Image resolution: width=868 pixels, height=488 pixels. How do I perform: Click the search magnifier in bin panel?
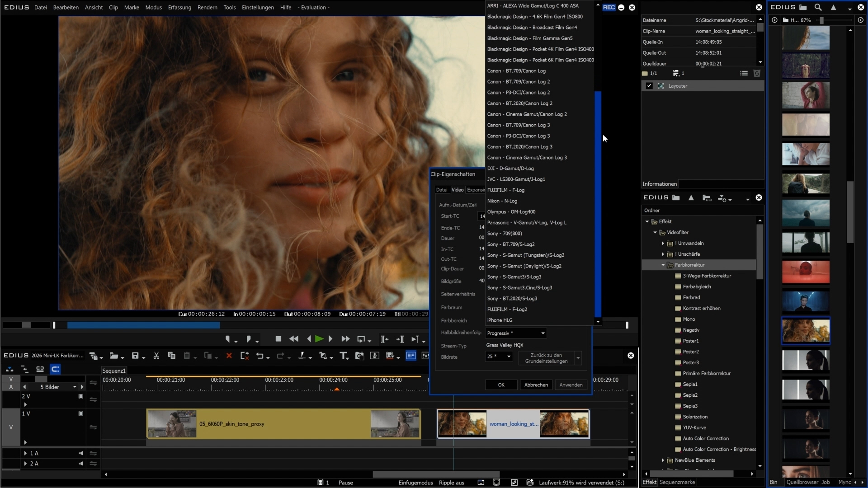coord(818,7)
